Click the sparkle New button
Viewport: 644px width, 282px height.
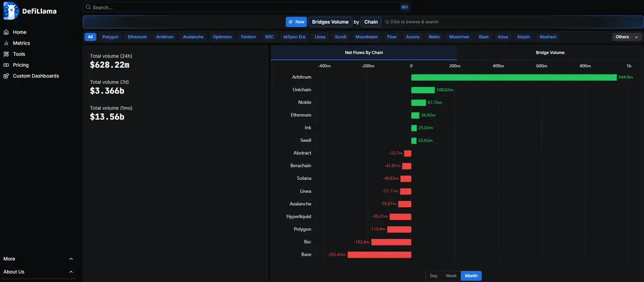point(296,22)
